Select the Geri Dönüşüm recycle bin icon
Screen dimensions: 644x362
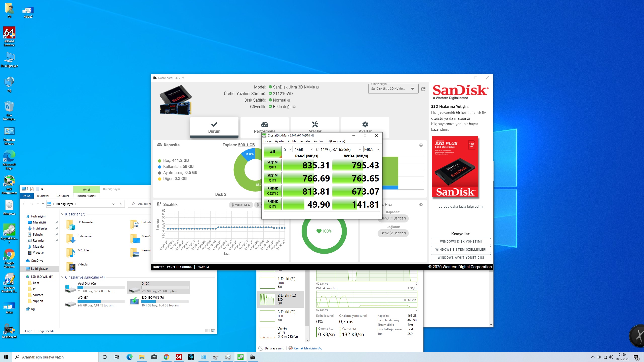[9, 111]
